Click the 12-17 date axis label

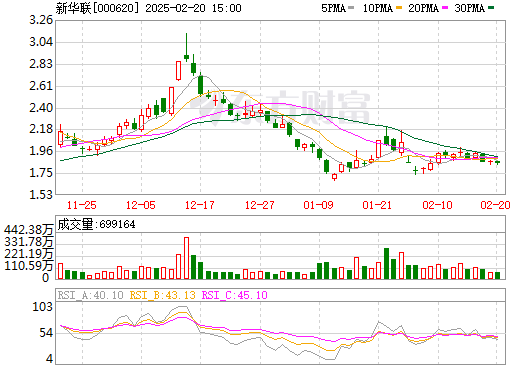200,205
